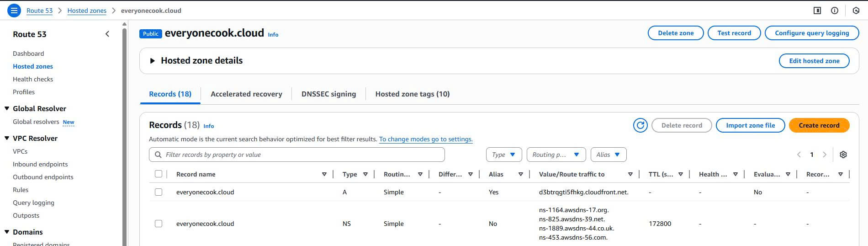Open 'To change modes go to settings' link
The height and width of the screenshot is (246, 868).
426,139
